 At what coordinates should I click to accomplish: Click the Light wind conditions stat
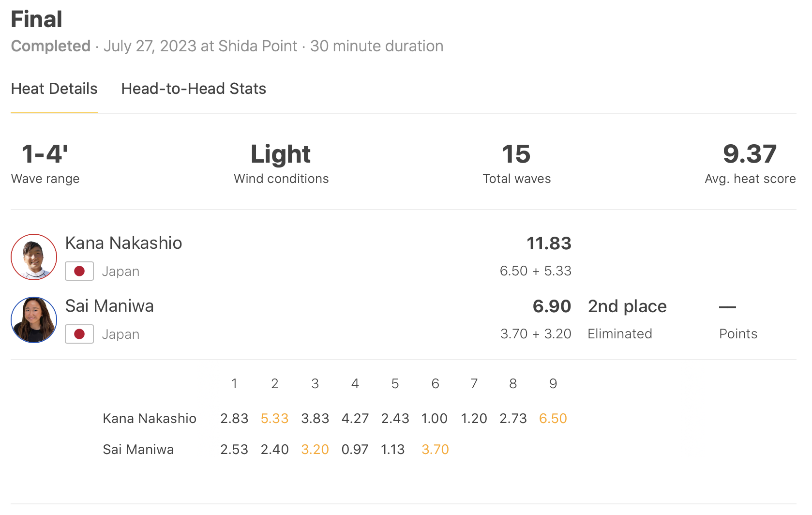pos(281,155)
